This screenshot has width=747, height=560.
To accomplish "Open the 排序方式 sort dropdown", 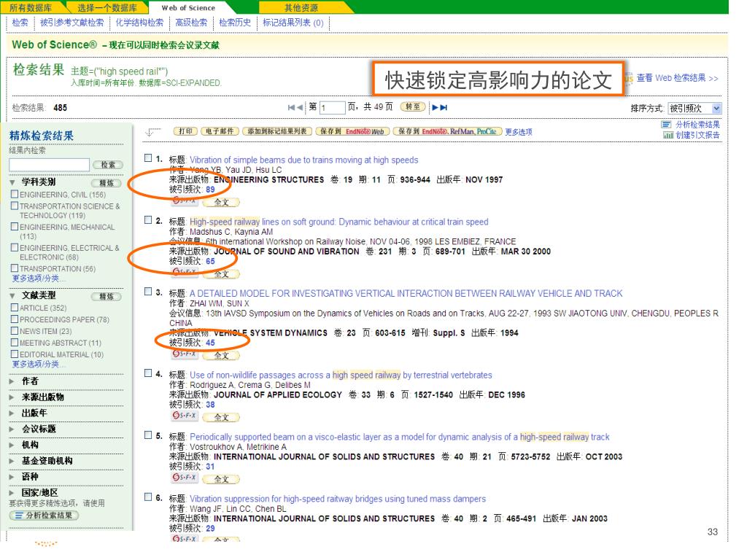I will [x=694, y=109].
